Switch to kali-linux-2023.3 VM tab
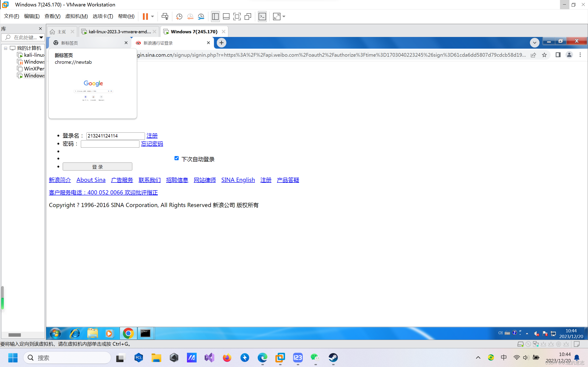This screenshot has width=588, height=367. pos(119,32)
